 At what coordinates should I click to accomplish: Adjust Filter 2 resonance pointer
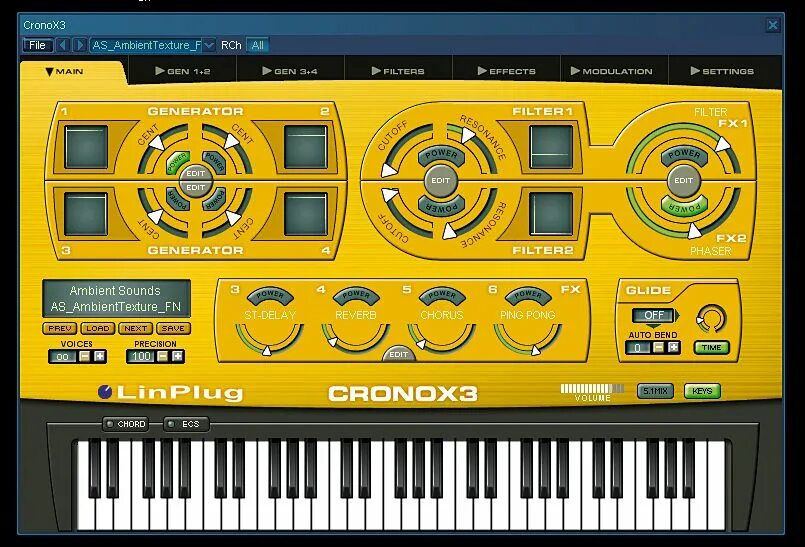click(x=449, y=231)
